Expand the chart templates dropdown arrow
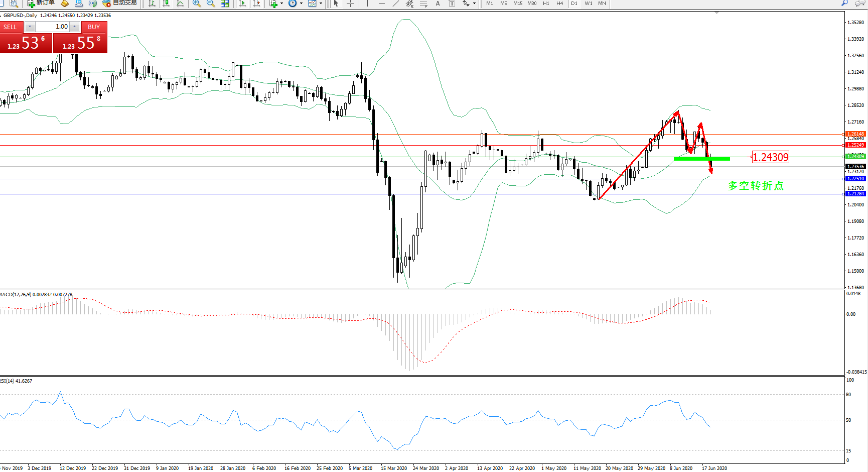Viewport: 868px width, 472px height. (x=321, y=4)
